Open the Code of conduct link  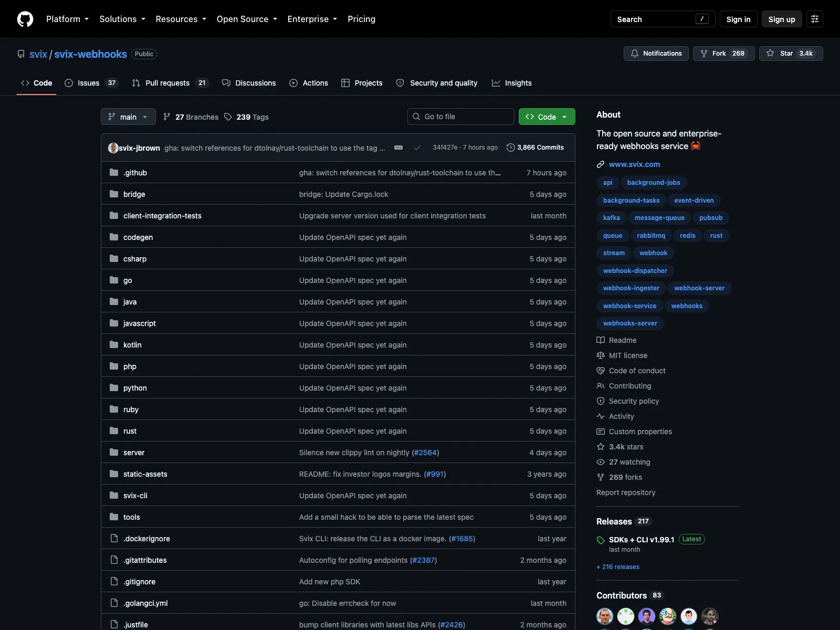pos(631,371)
